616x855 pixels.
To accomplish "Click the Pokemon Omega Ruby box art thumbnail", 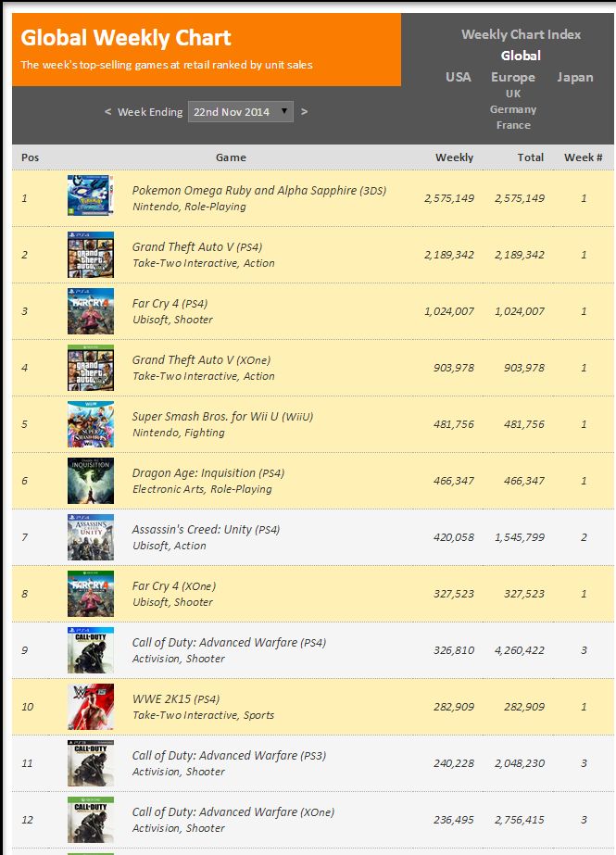I will 91,197.
